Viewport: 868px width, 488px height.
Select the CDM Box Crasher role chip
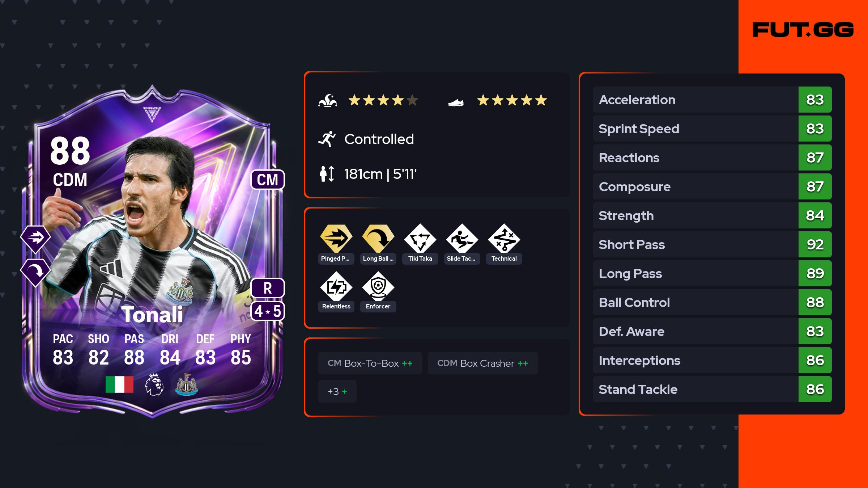[x=482, y=363]
